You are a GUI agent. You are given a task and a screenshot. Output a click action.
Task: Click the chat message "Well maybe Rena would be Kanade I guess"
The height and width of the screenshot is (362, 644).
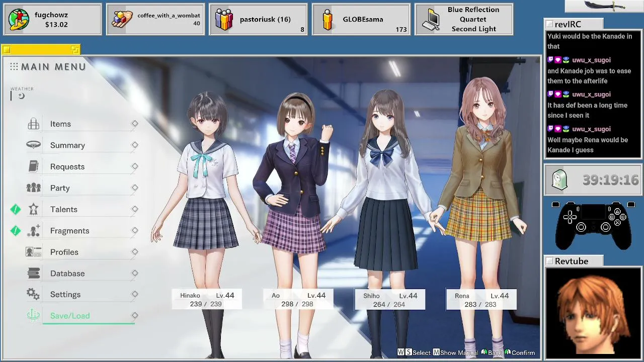(x=588, y=145)
